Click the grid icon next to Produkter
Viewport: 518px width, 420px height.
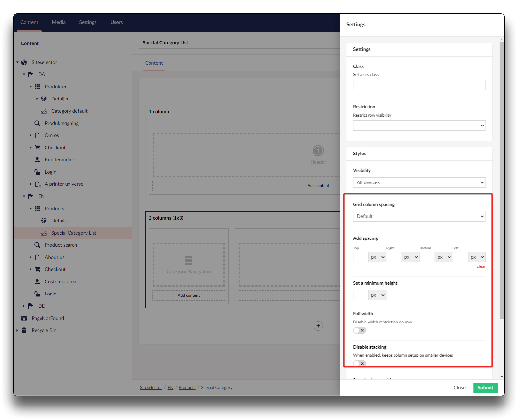37,87
